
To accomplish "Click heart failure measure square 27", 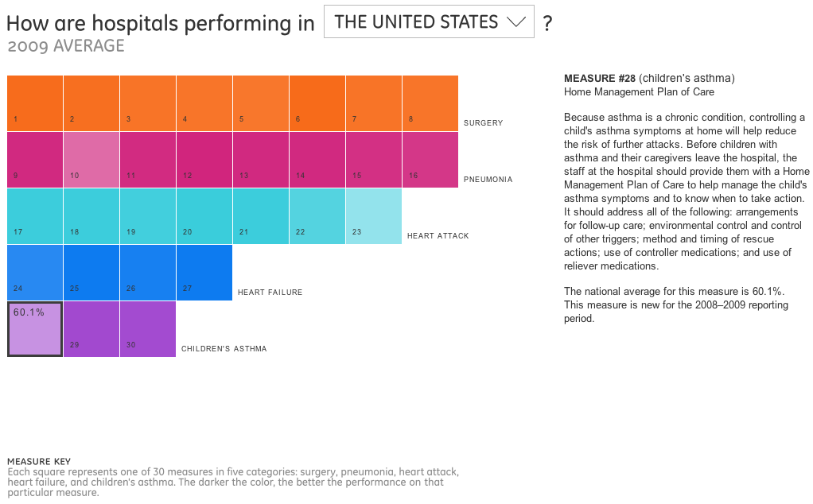I will [x=204, y=273].
